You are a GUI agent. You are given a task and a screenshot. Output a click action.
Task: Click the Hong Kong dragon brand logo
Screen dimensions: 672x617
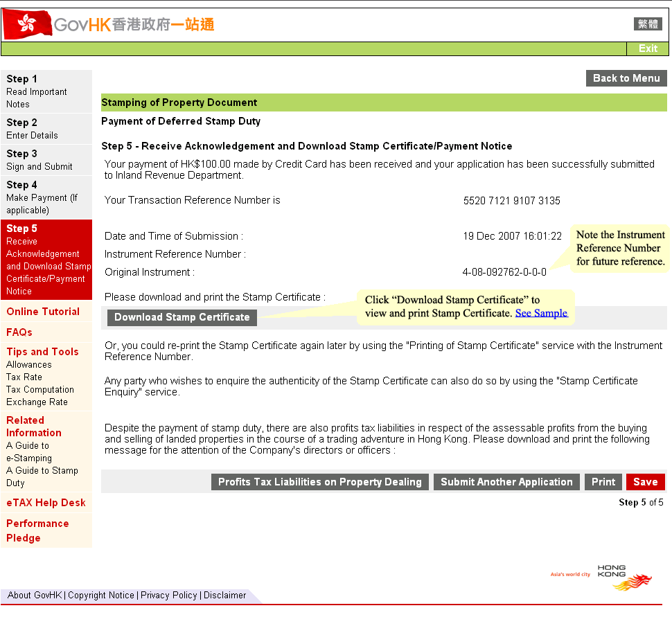pyautogui.click(x=624, y=578)
